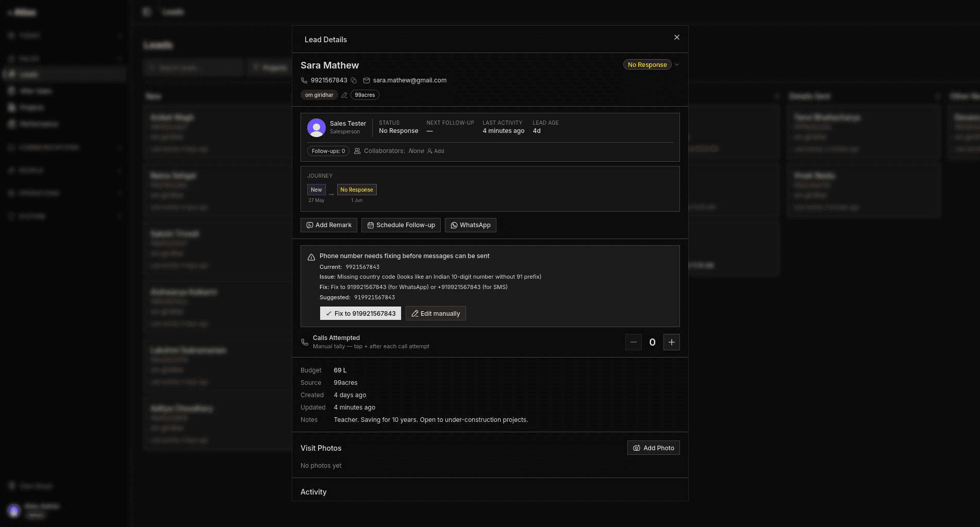Screen dimensions: 980x527
Task: Open the No Response status dropdown
Action: point(647,65)
